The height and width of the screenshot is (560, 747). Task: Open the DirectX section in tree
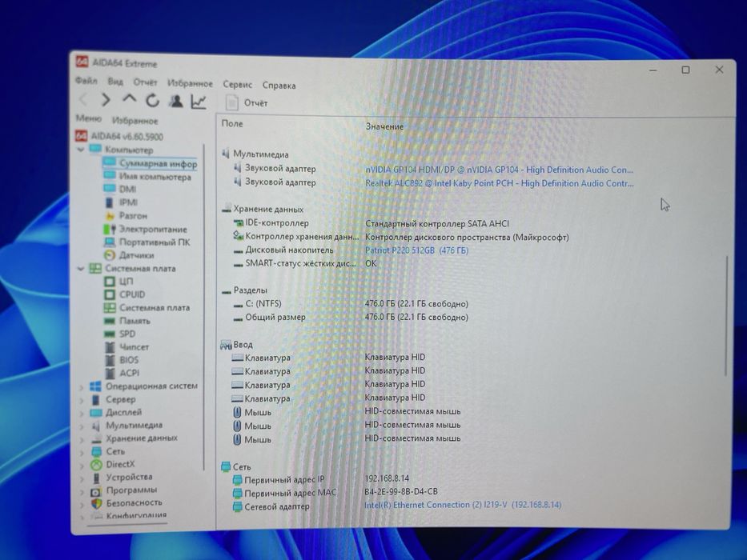pyautogui.click(x=119, y=464)
